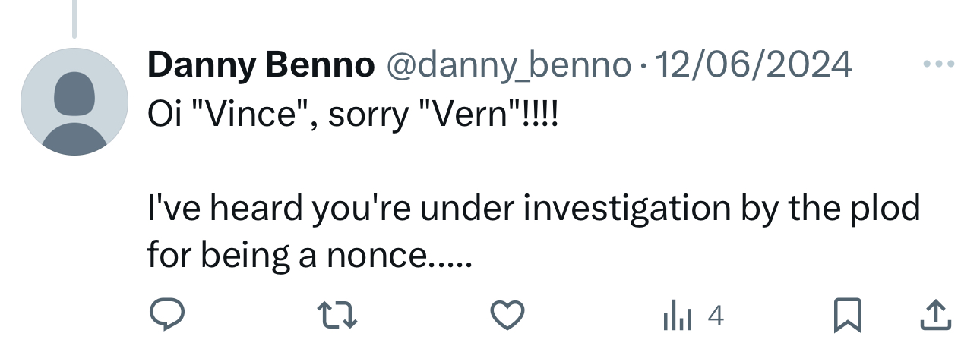Click the view count number 4
This screenshot has width=980, height=349.
(x=715, y=316)
